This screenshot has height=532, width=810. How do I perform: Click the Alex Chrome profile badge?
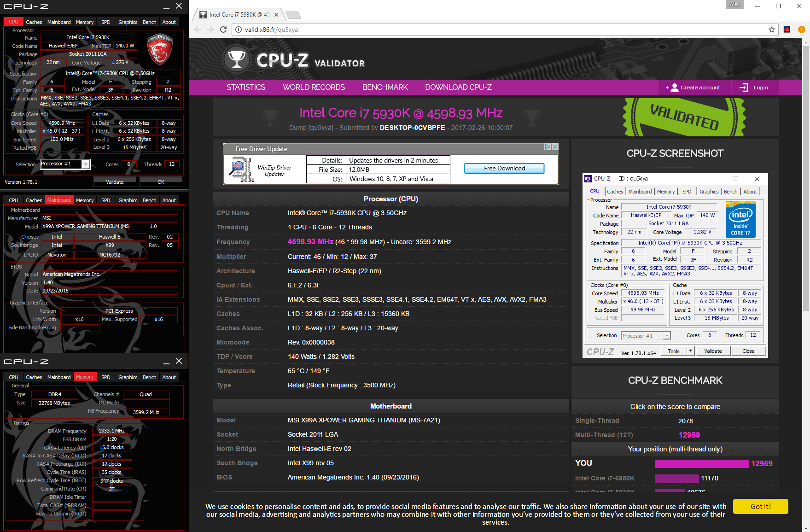(734, 4)
